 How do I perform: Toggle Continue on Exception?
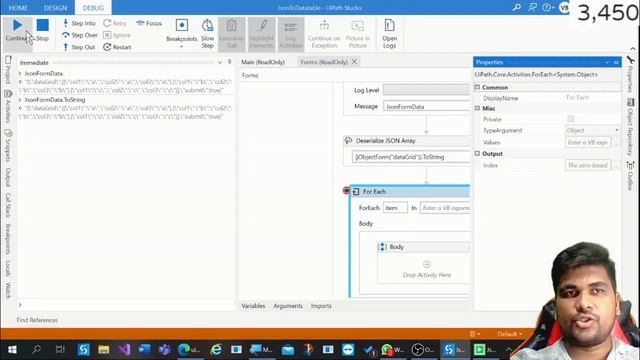[x=324, y=33]
